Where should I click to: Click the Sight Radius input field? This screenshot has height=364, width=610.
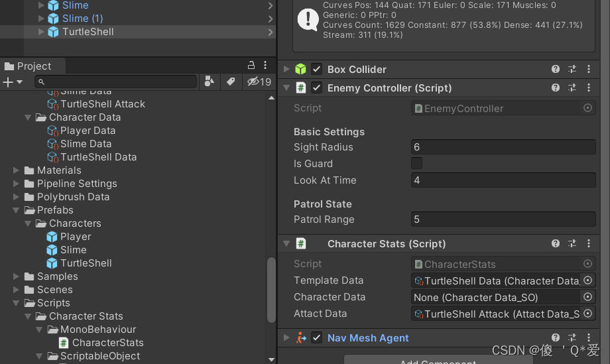tap(503, 147)
